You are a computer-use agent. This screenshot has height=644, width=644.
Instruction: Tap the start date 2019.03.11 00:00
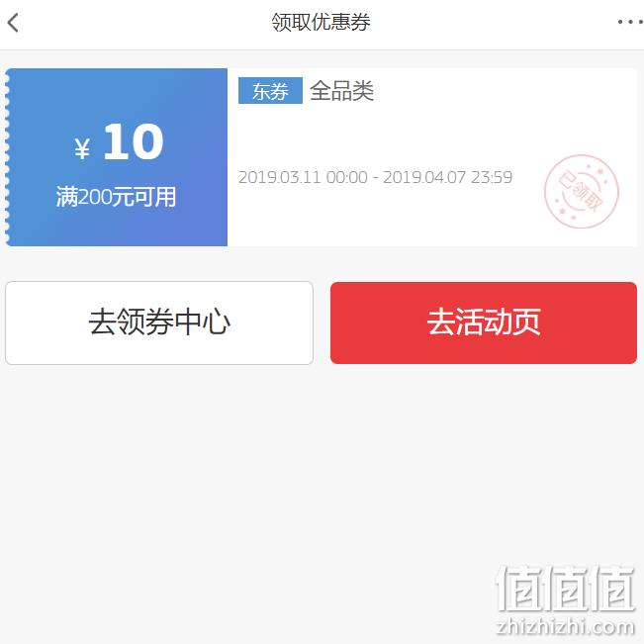click(x=303, y=177)
